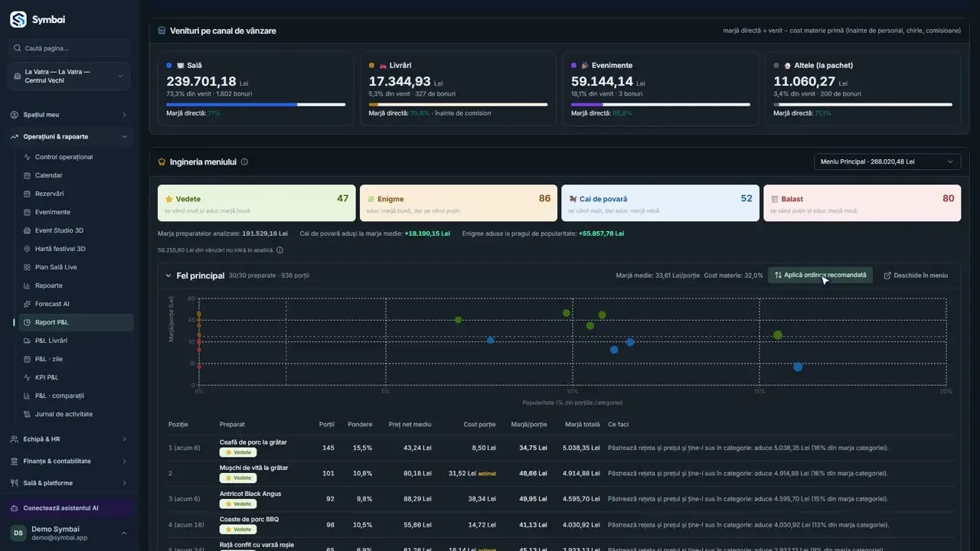Image resolution: width=980 pixels, height=551 pixels.
Task: Click the Antricot Black Angus dish name
Action: coord(250,494)
